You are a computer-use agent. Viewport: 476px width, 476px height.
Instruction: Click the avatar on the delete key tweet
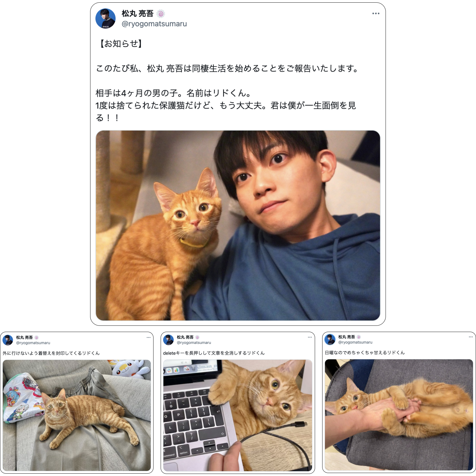[168, 340]
